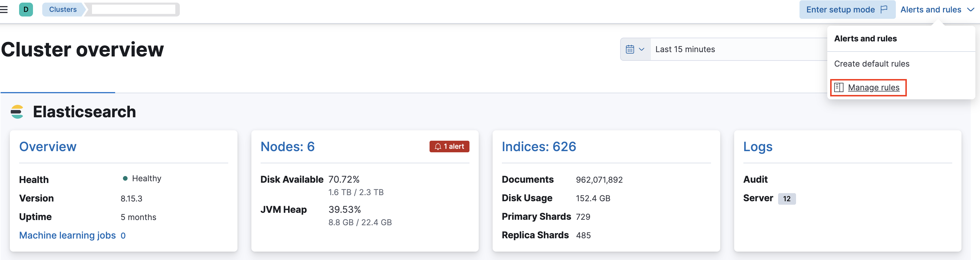The height and width of the screenshot is (260, 980).
Task: Open the Nodes: 6 link
Action: [x=288, y=147]
